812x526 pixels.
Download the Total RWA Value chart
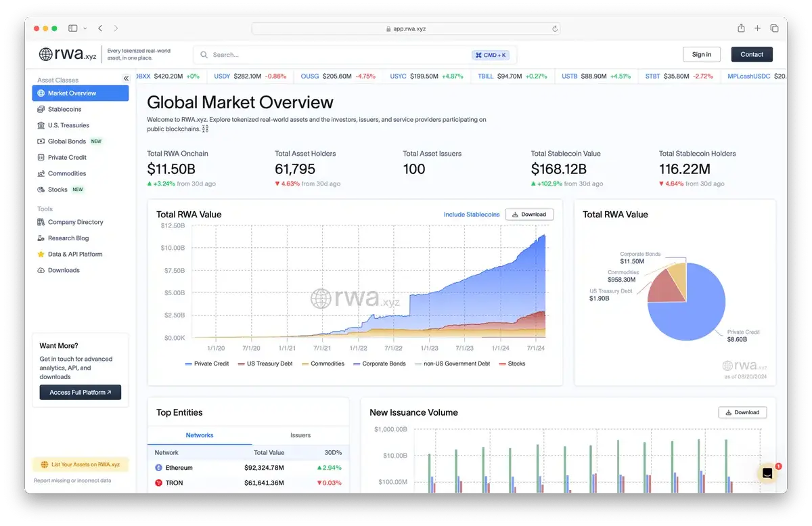[529, 215]
